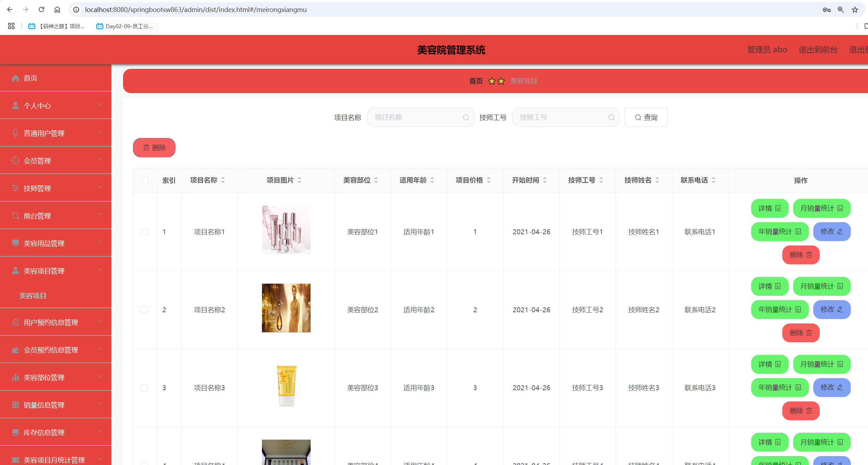868x465 pixels.
Task: Click the sliders icon beside 技师管理
Action: 16,188
